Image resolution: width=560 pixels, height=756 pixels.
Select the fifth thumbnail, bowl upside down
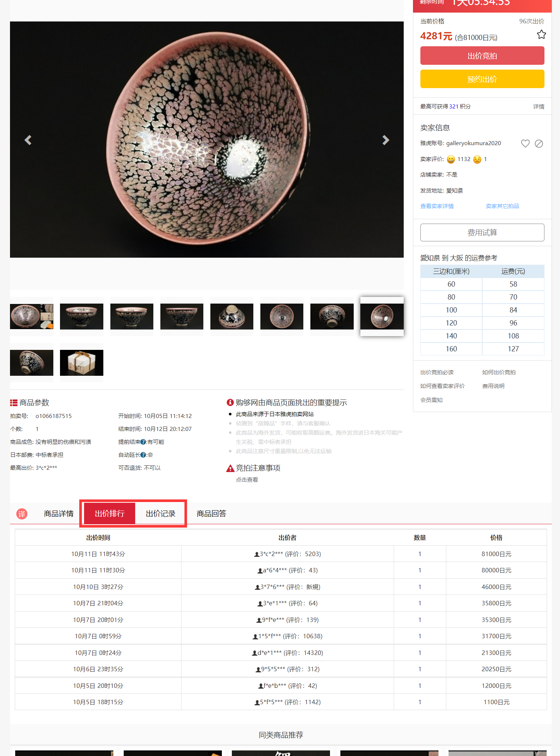click(x=231, y=317)
